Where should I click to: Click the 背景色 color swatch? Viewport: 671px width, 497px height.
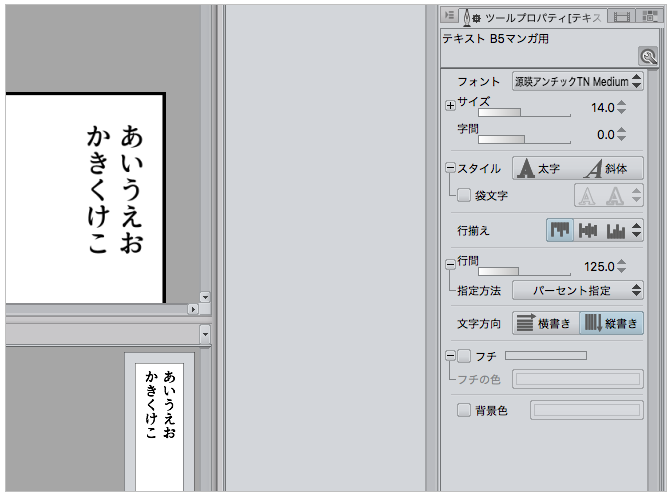pyautogui.click(x=587, y=410)
